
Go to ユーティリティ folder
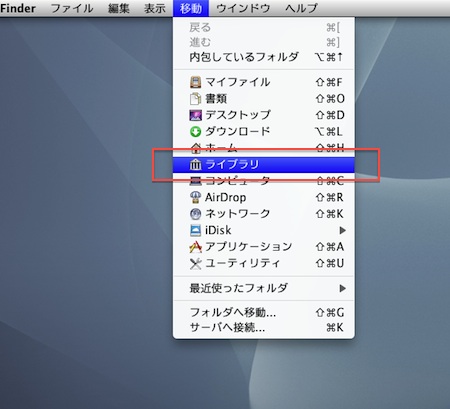point(264,264)
